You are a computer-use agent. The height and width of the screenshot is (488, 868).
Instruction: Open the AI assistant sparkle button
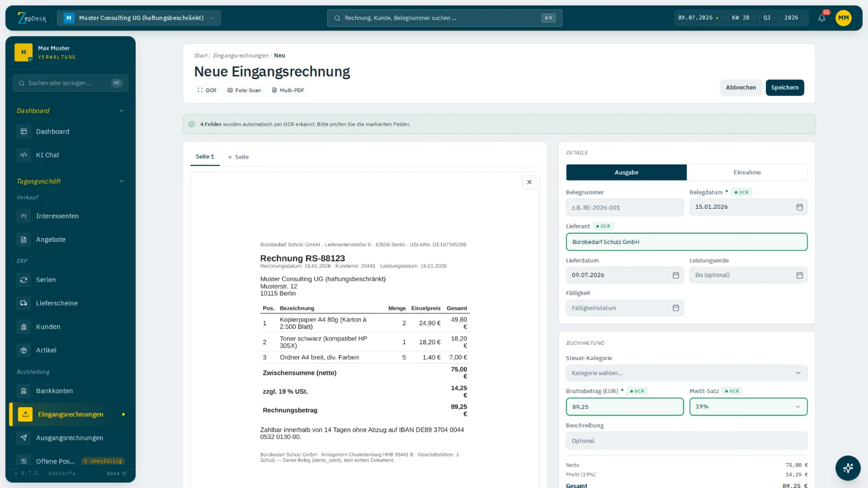click(848, 468)
